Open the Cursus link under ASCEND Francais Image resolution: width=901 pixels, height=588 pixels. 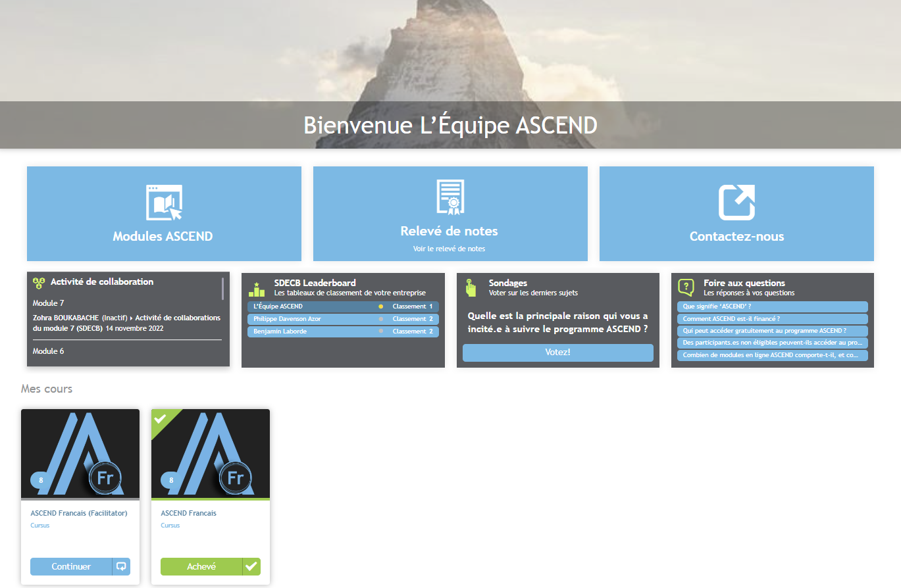pos(170,525)
